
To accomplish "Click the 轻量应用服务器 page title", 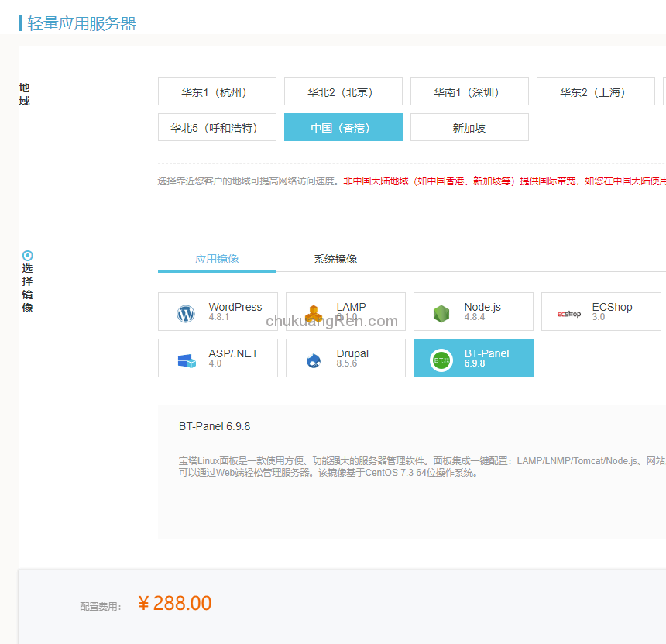I will 81,24.
